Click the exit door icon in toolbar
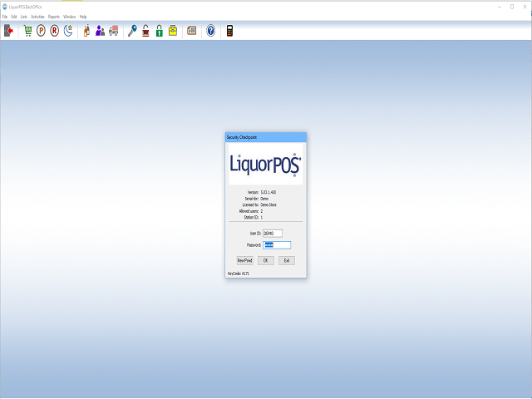This screenshot has width=532, height=399. tap(9, 31)
